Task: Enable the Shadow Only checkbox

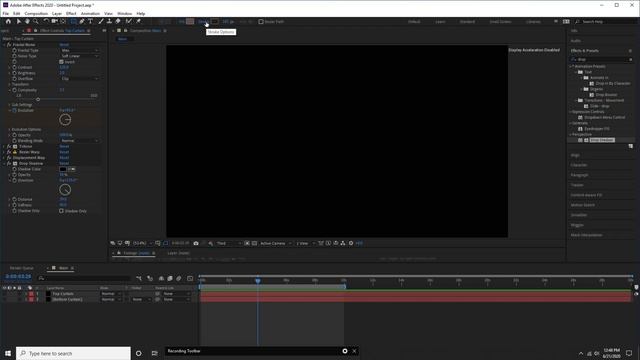Action: pos(61,211)
